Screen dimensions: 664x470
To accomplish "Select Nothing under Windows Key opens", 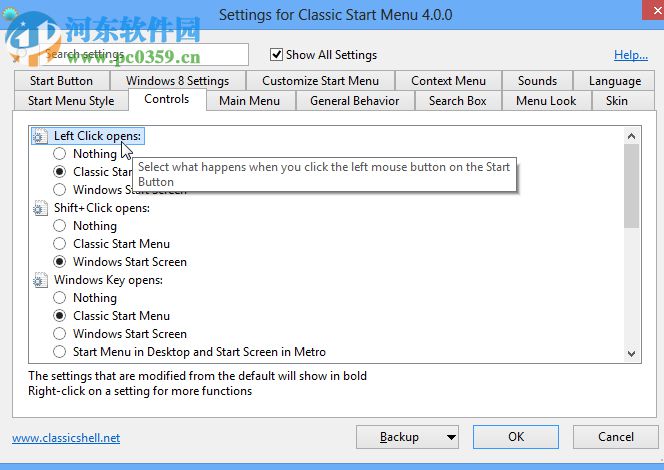I will click(x=59, y=298).
